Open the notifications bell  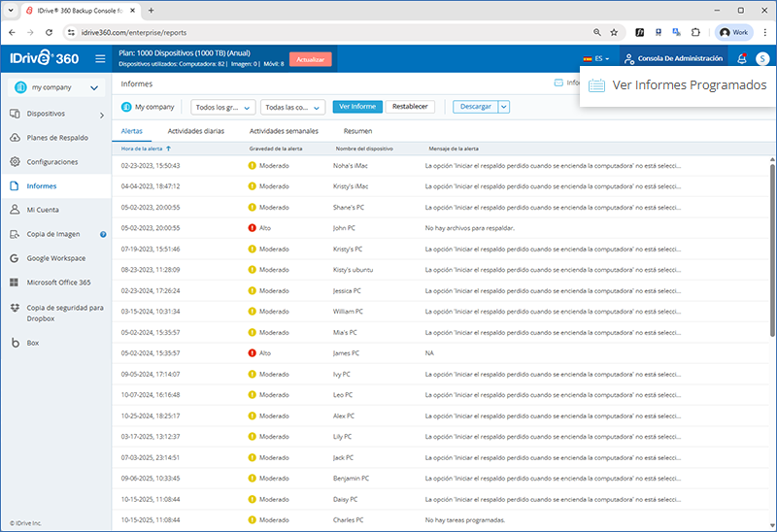point(742,58)
